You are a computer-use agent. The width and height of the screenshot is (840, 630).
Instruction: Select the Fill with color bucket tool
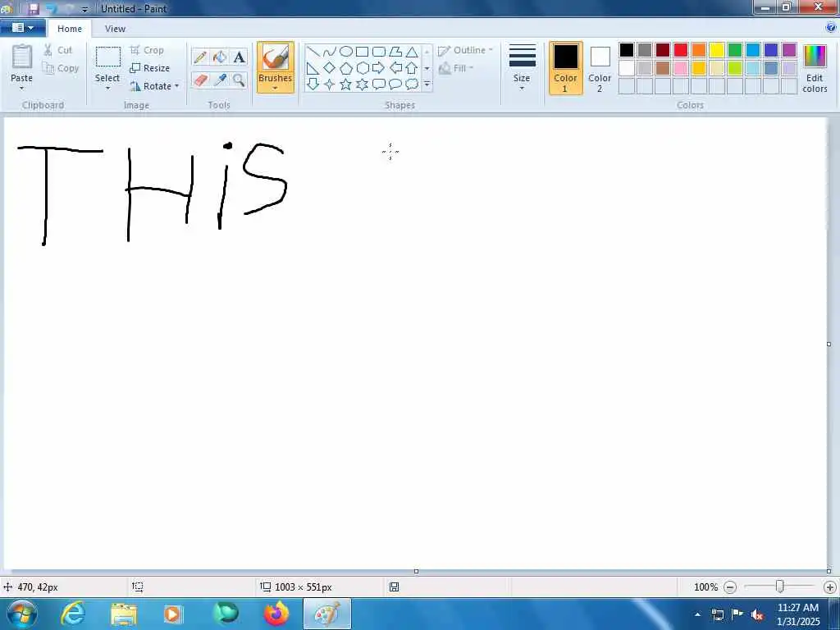coord(220,57)
